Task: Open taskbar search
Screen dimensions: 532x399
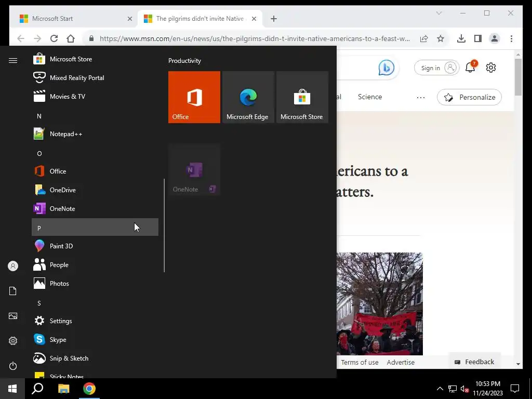Action: (37, 389)
